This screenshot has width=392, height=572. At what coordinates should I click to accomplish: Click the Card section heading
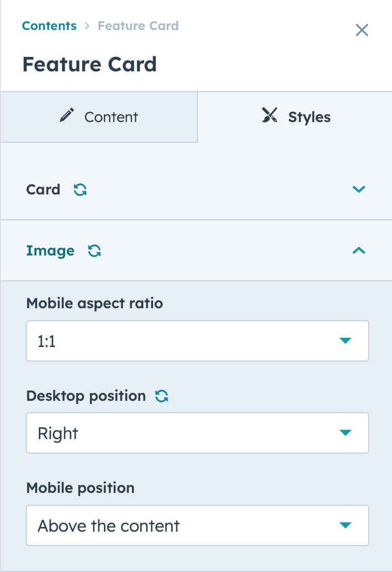[43, 190]
